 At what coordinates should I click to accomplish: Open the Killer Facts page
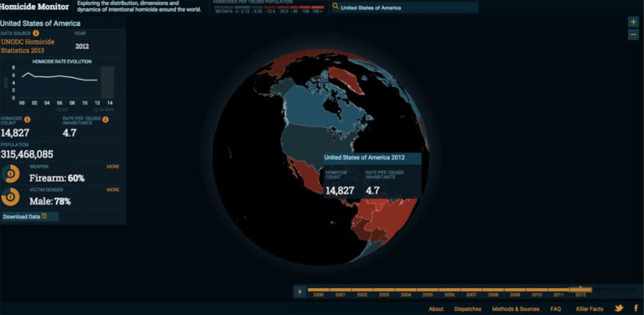589,309
